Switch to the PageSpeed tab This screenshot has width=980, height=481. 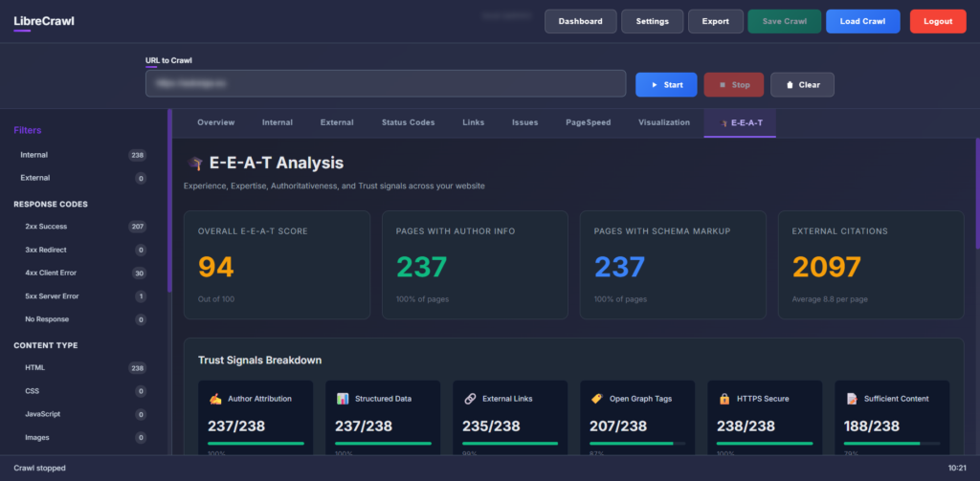(x=589, y=122)
